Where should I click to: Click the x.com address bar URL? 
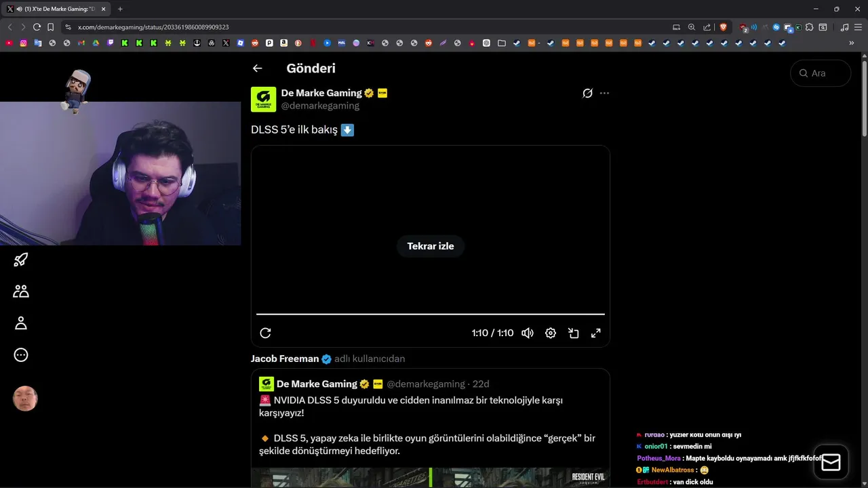click(x=153, y=27)
